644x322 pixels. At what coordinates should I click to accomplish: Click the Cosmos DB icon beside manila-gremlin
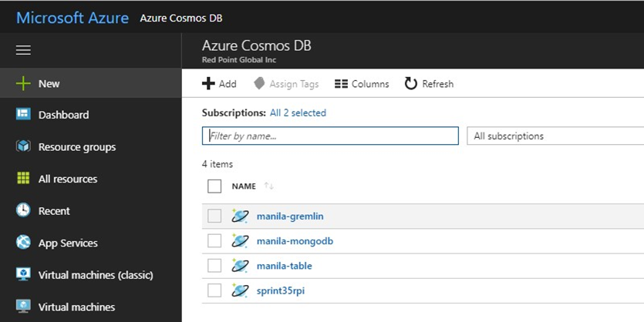pyautogui.click(x=240, y=216)
